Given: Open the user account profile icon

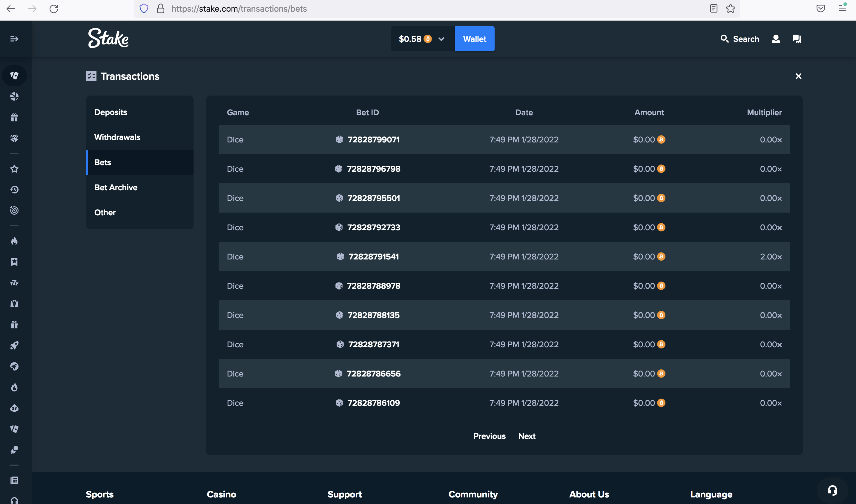Looking at the screenshot, I should 776,39.
